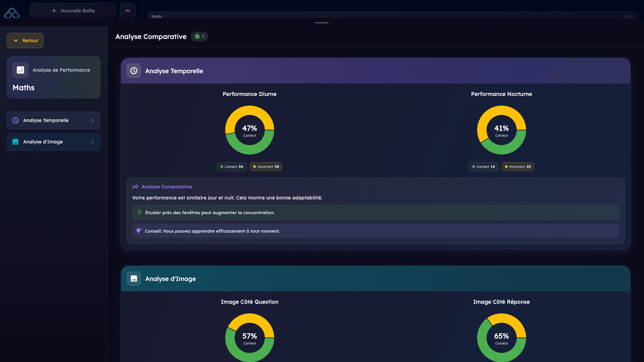
Task: Toggle the Correct 14 legend for nocturnal performance
Action: click(483, 167)
